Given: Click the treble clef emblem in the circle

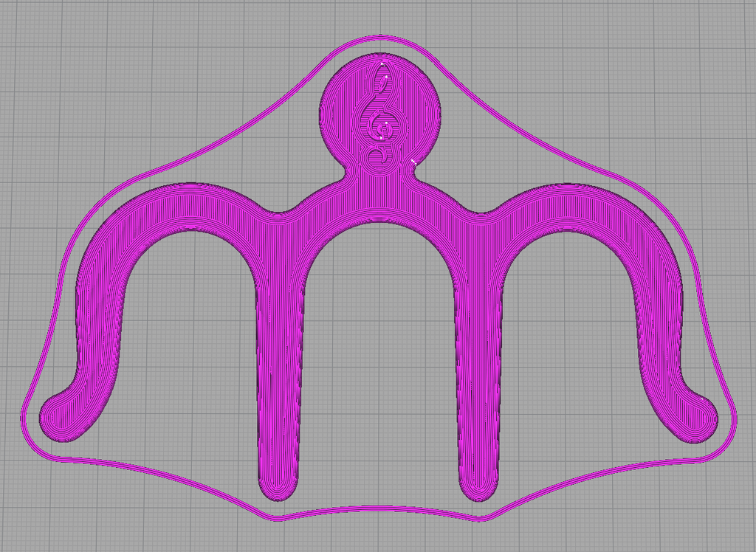Looking at the screenshot, I should tap(380, 118).
